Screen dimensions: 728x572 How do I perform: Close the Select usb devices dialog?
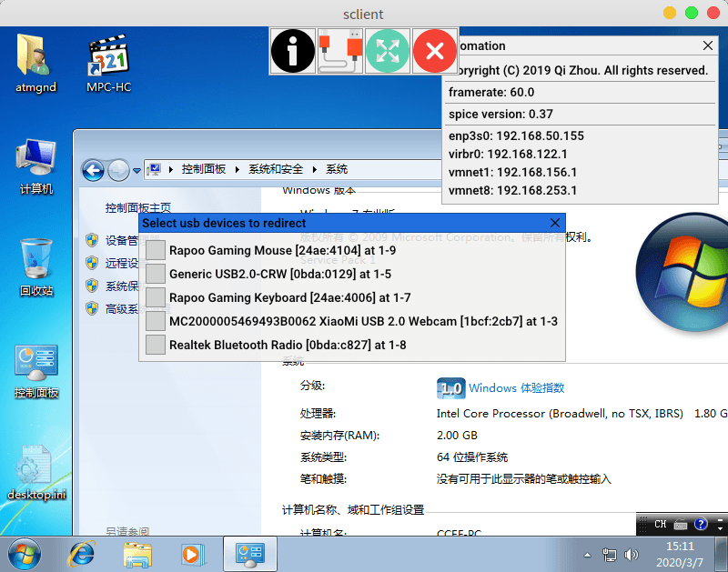(x=555, y=223)
